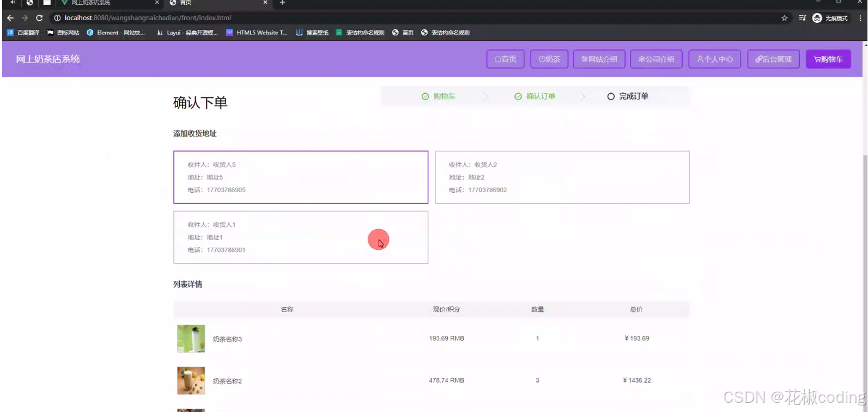Open the 网站介绍 navigation item
The image size is (868, 412).
click(599, 59)
